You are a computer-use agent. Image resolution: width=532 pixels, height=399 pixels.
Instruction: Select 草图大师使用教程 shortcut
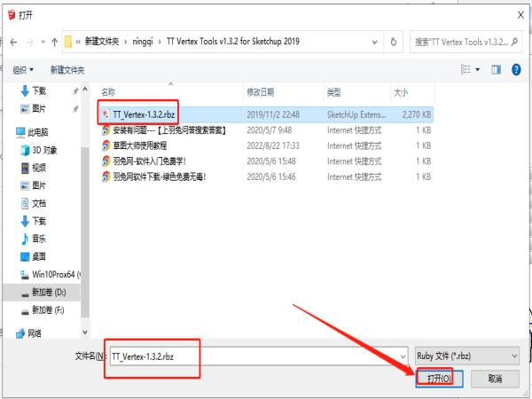click(140, 146)
